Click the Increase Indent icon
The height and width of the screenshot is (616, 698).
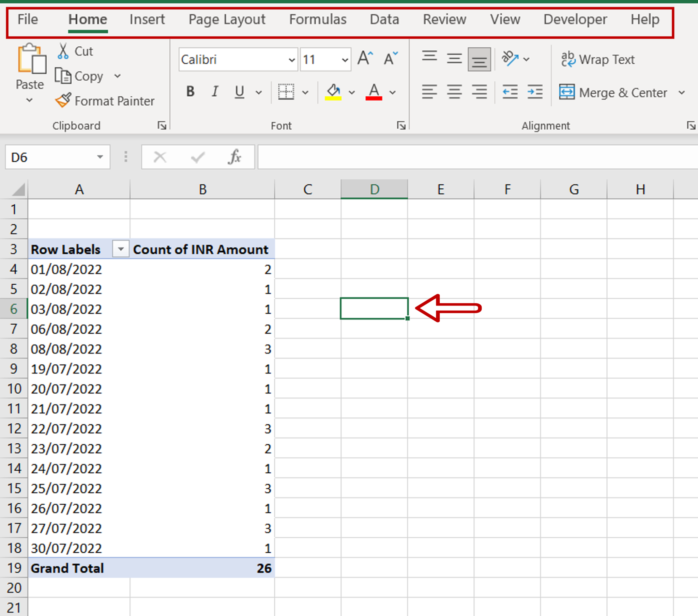click(x=535, y=92)
